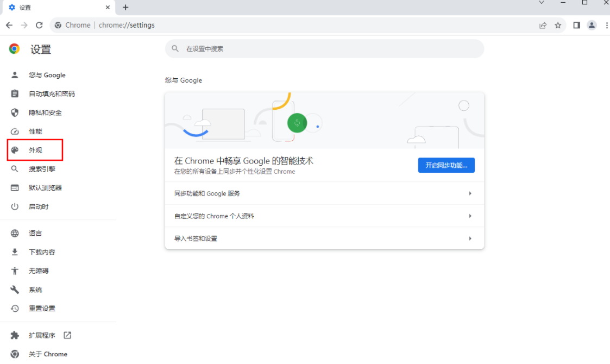Click the Chrome icon for 关于 Chrome
Image resolution: width=610 pixels, height=364 pixels.
click(15, 354)
